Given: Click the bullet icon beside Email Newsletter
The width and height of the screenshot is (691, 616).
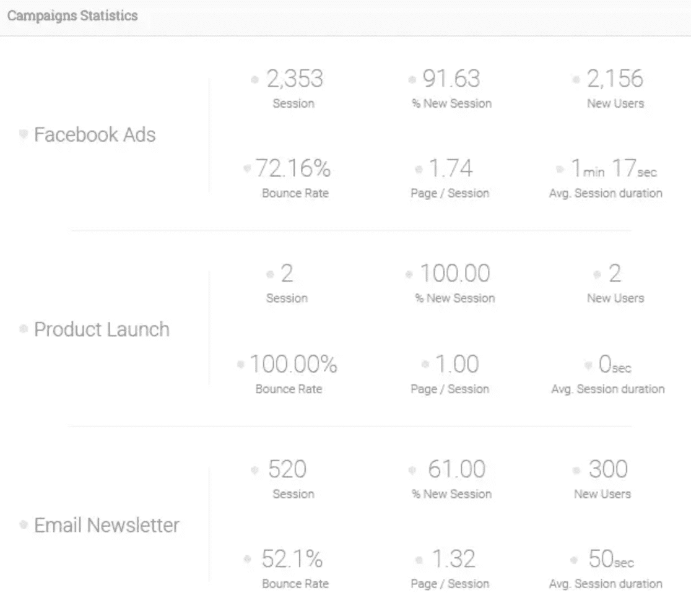Looking at the screenshot, I should click(x=23, y=525).
